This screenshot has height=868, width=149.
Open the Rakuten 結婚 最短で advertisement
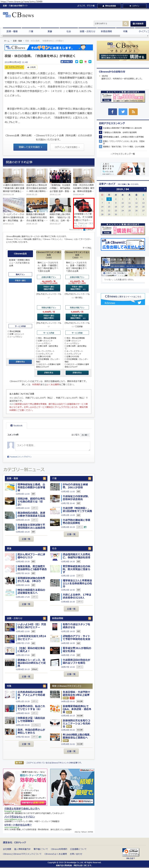pos(72,787)
